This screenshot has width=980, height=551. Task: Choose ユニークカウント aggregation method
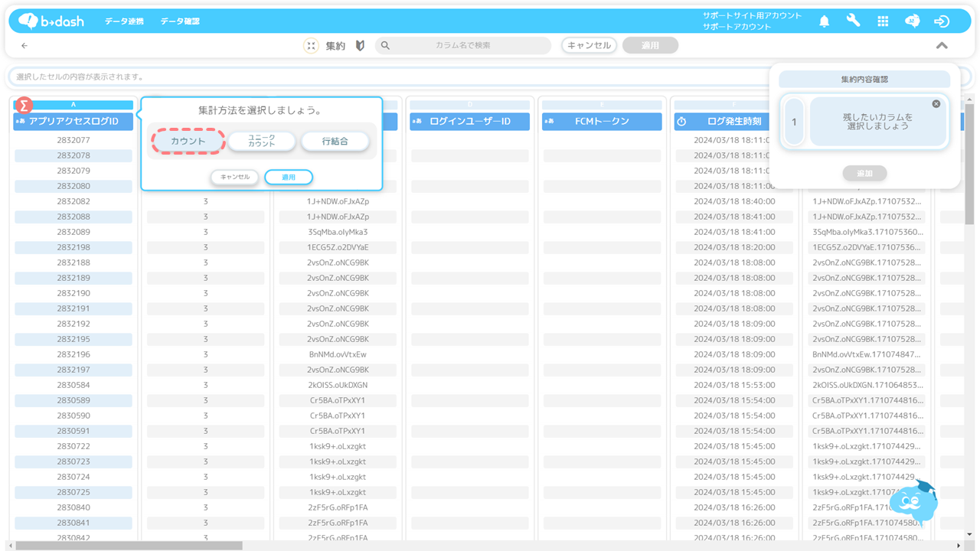pos(262,142)
